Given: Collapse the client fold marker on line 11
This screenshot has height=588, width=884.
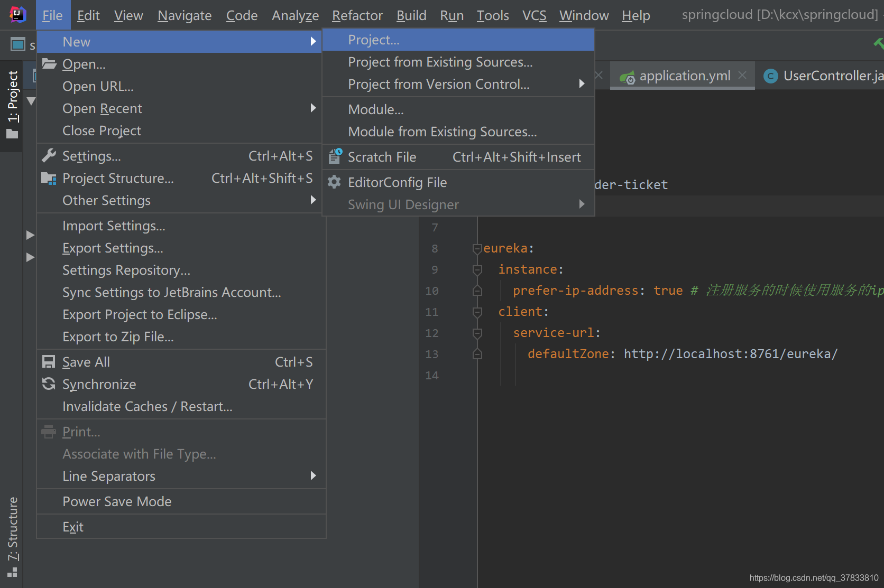Looking at the screenshot, I should click(477, 312).
